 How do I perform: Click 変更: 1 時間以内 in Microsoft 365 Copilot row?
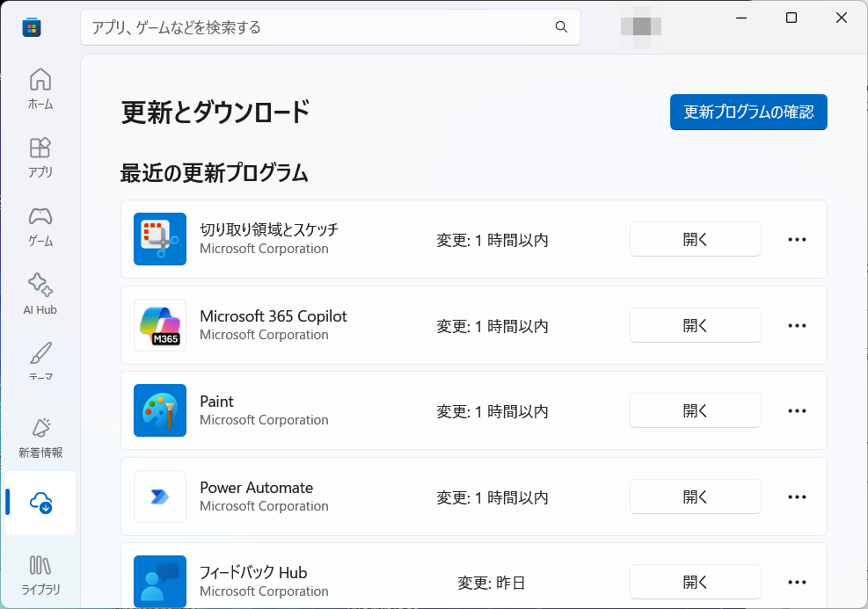[x=492, y=326]
